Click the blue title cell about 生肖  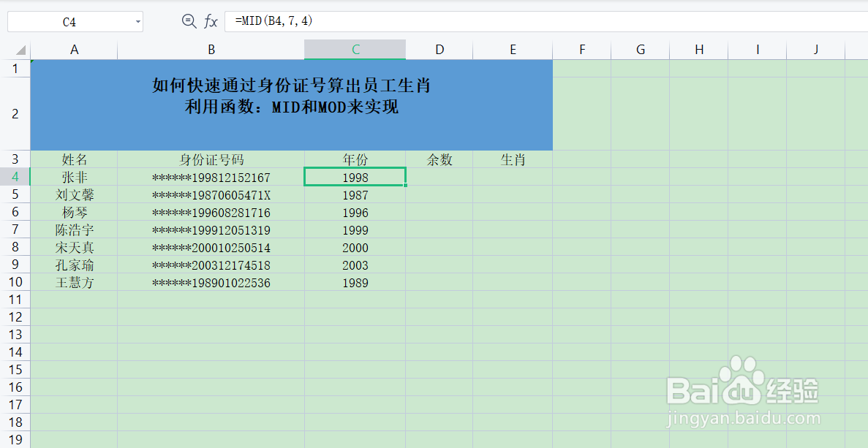292,105
